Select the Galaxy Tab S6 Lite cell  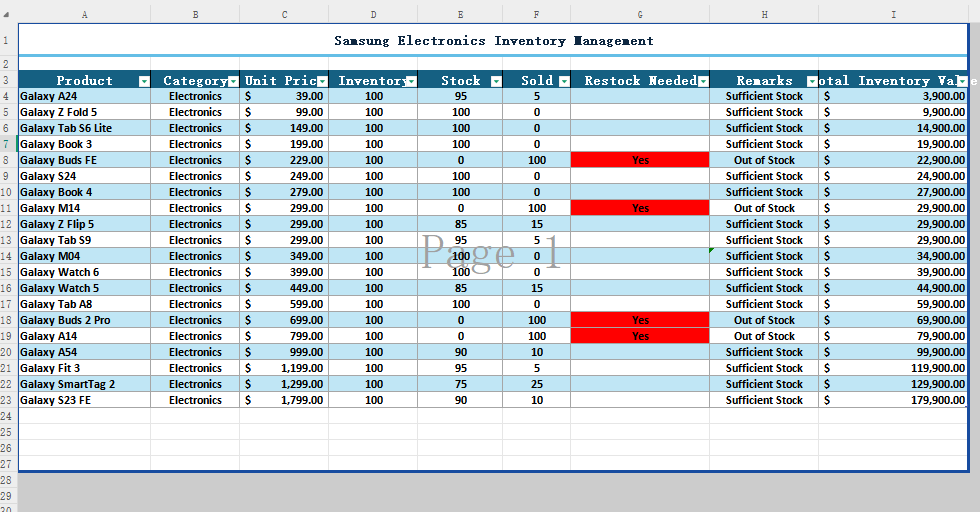pos(84,128)
